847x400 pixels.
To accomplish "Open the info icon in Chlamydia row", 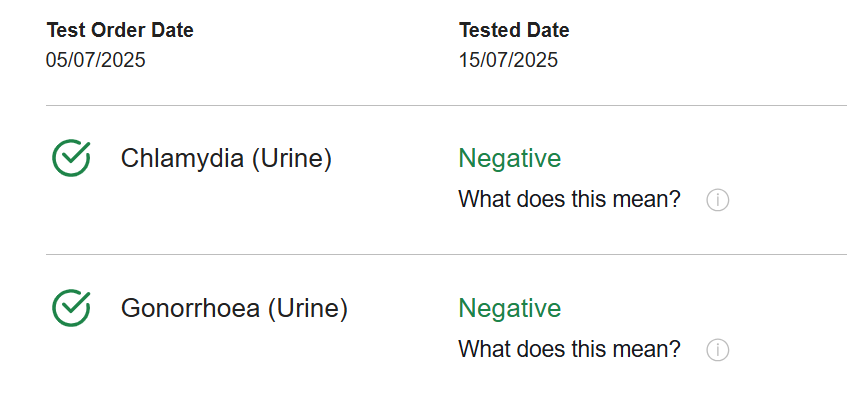I will point(717,200).
